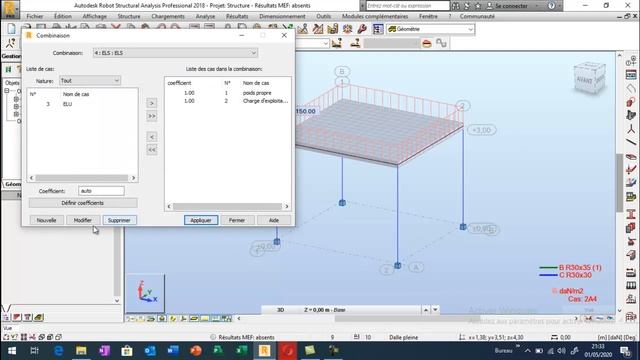This screenshot has height=360, width=640.
Task: Open the Nature dropdown set to Tout
Action: tap(90, 81)
